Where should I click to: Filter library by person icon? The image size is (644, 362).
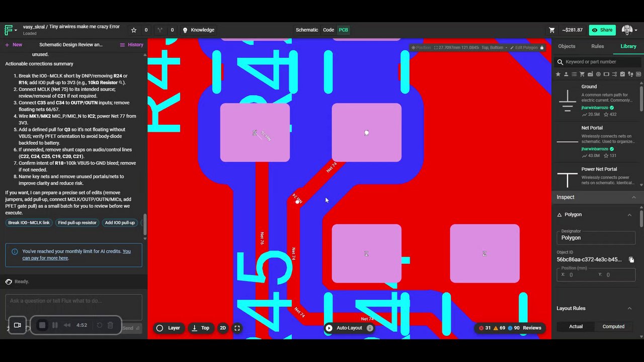point(566,74)
